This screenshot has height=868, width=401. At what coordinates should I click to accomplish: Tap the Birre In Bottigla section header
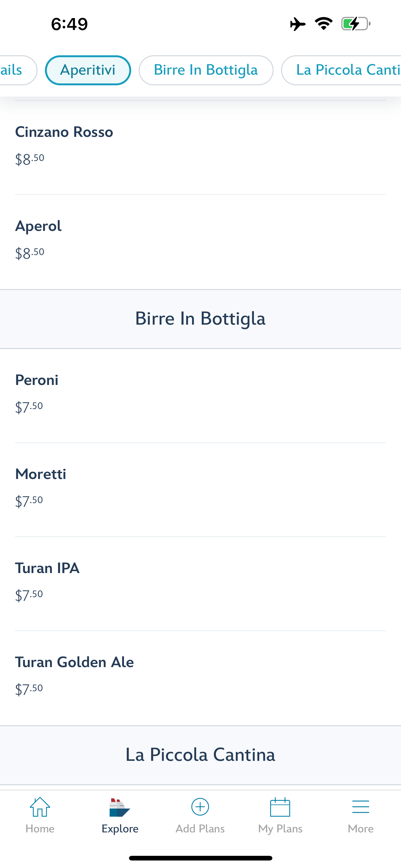(x=200, y=319)
